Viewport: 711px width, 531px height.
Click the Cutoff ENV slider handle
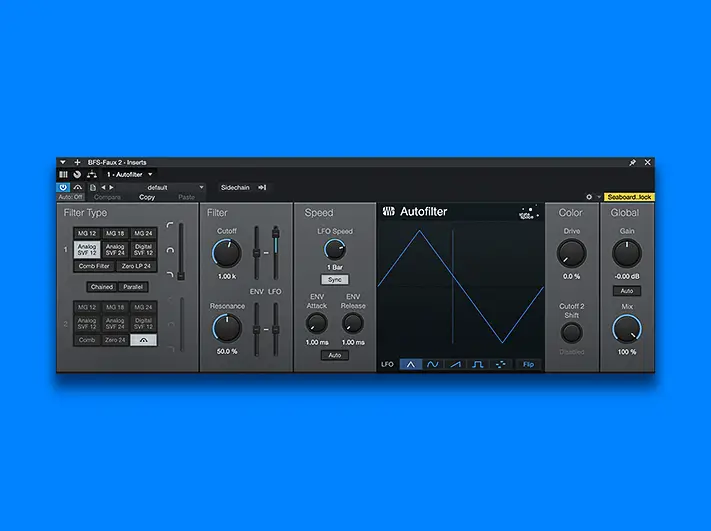257,253
